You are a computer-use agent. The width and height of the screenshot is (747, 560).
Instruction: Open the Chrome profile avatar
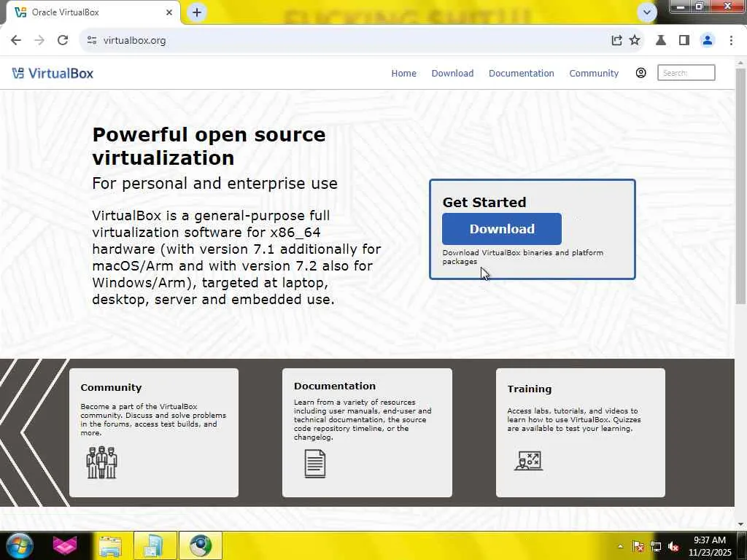708,41
